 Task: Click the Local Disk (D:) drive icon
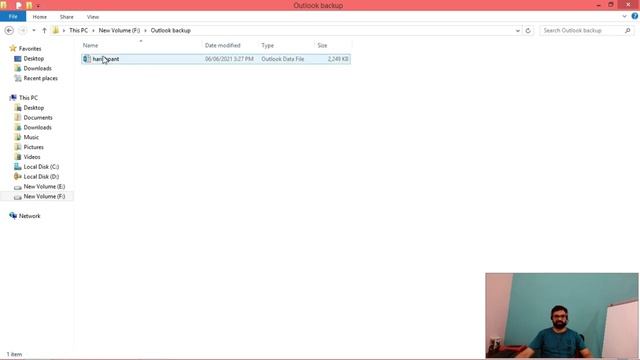(x=18, y=176)
